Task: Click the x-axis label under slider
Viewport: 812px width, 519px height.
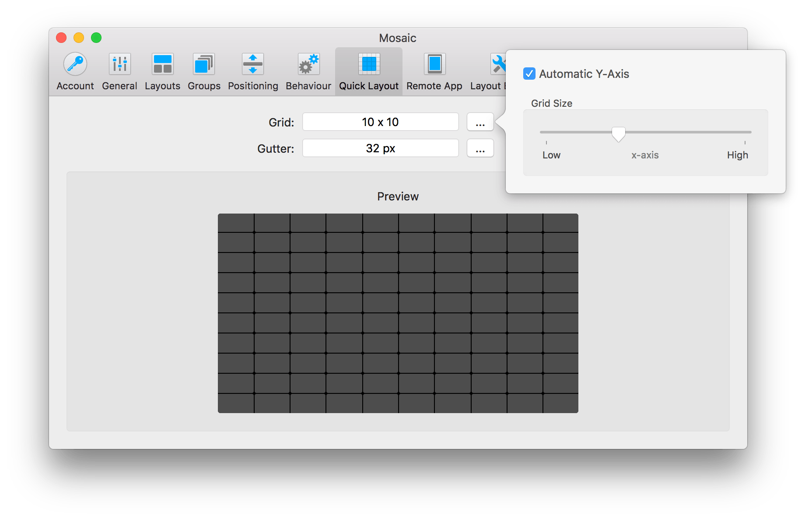Action: tap(645, 155)
